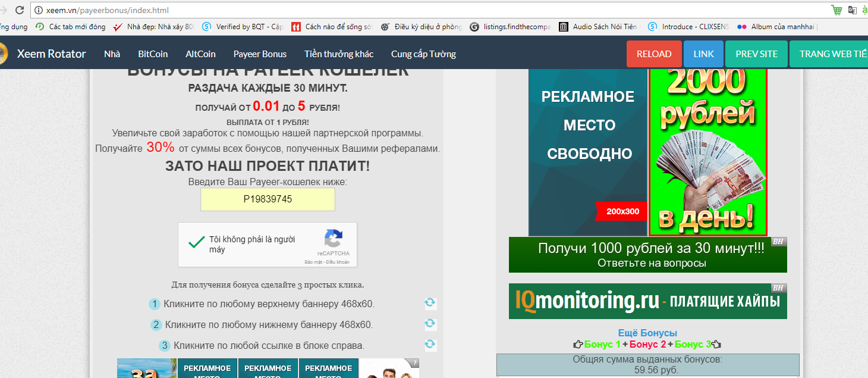Click the reCAPTCHA logo
Image resolution: width=868 pixels, height=378 pixels.
pyautogui.click(x=334, y=239)
